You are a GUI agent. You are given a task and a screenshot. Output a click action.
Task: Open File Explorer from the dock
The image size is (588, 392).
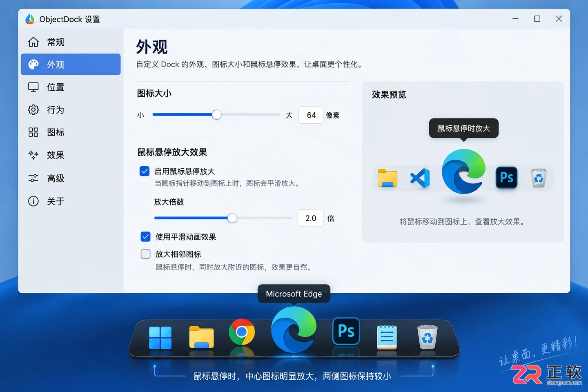tap(201, 337)
